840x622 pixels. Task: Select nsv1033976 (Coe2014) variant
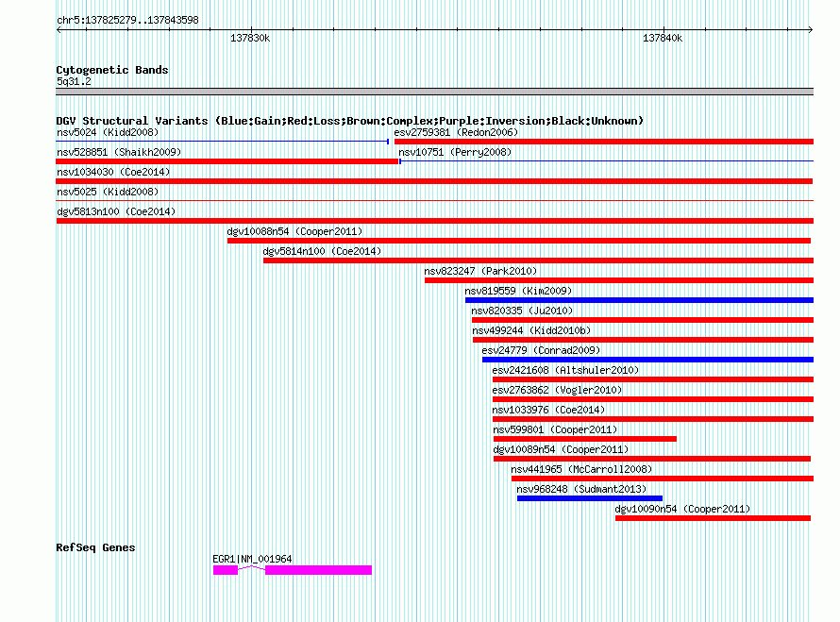pyautogui.click(x=548, y=410)
